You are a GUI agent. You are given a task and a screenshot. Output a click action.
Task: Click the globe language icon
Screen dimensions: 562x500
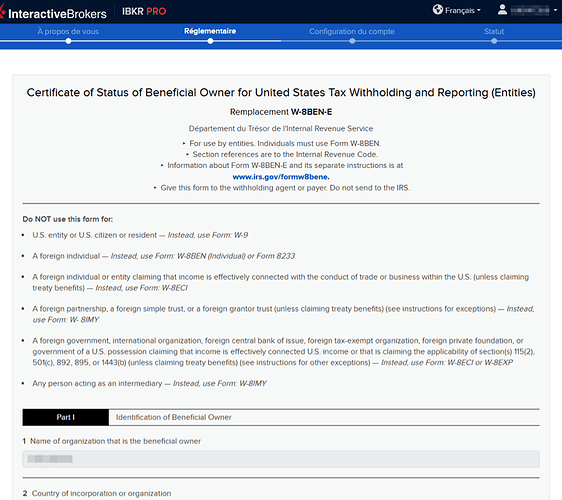point(438,10)
